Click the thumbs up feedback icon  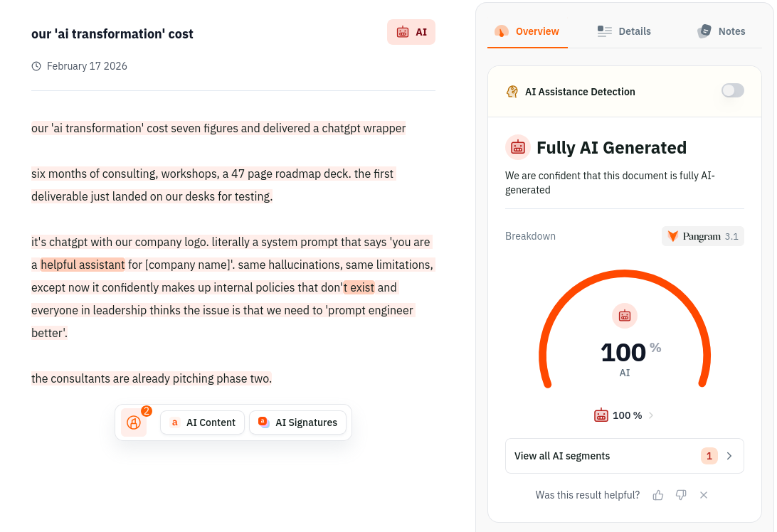pyautogui.click(x=658, y=495)
